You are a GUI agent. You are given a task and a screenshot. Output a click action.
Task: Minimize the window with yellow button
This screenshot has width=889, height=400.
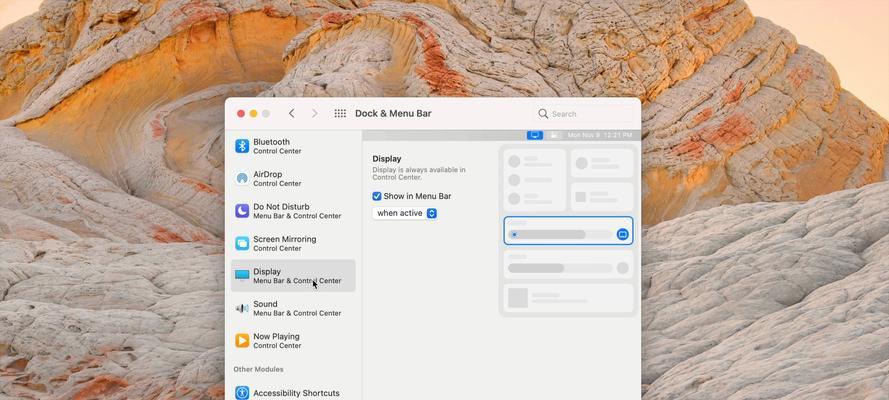253,114
